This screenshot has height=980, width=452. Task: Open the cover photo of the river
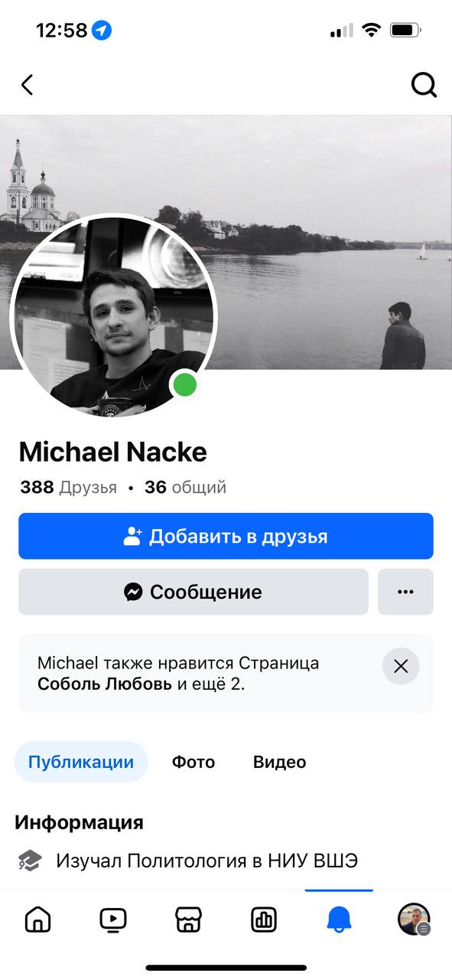(x=321, y=230)
